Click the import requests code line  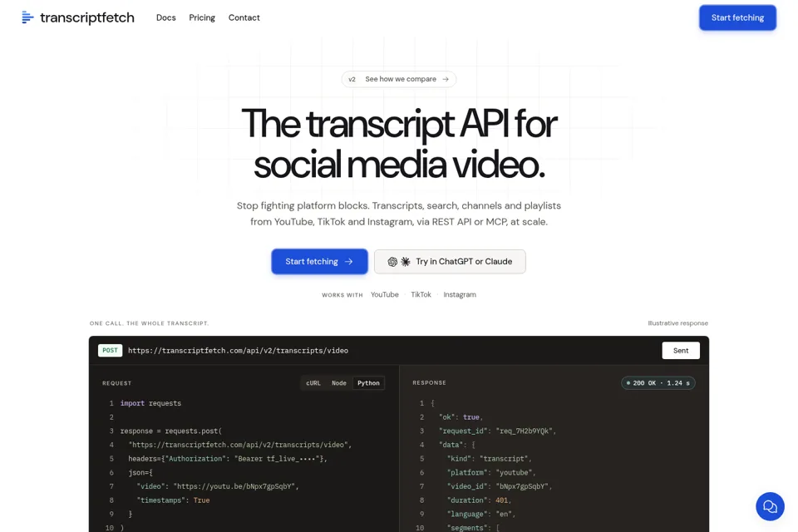click(x=150, y=403)
